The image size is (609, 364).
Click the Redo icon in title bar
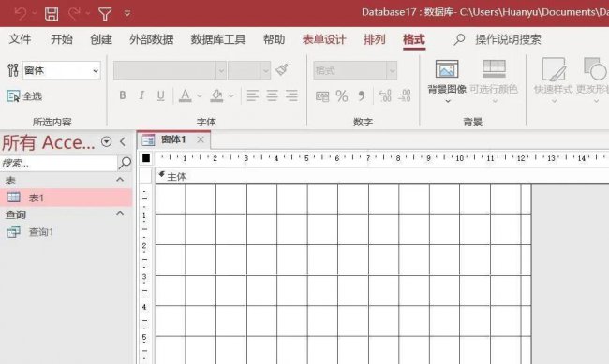pos(74,14)
